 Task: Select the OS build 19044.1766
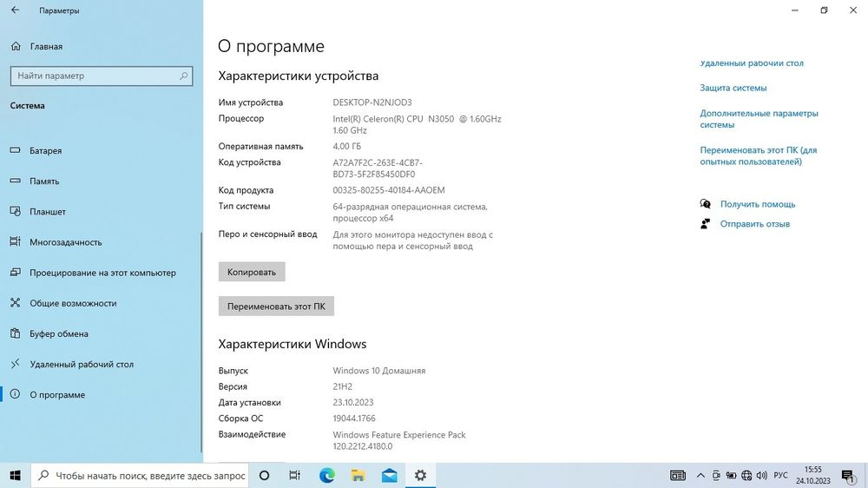coord(354,419)
